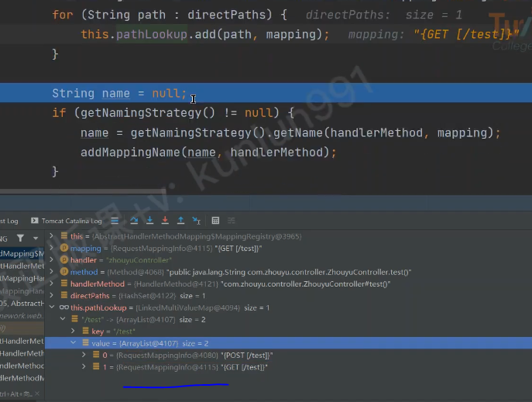Click the Trace Current Stream Chain icon

pyautogui.click(x=232, y=221)
